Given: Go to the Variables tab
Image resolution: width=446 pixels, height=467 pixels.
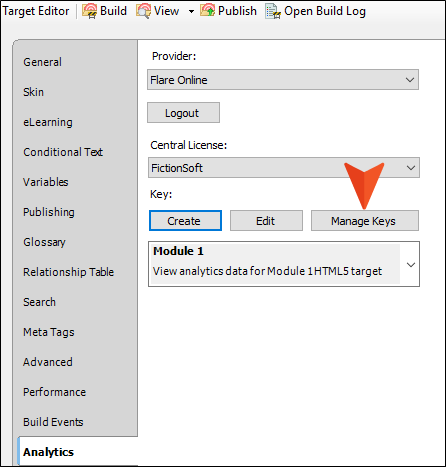Looking at the screenshot, I should click(45, 182).
